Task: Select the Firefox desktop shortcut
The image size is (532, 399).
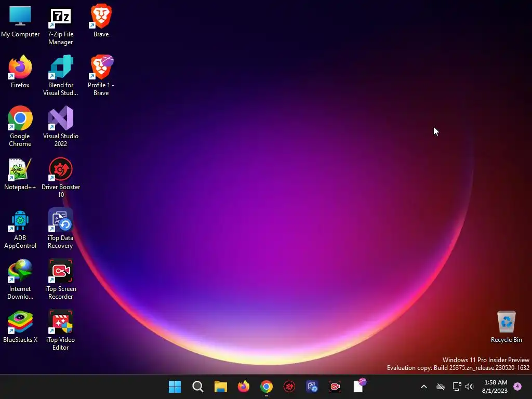Action: (x=20, y=72)
